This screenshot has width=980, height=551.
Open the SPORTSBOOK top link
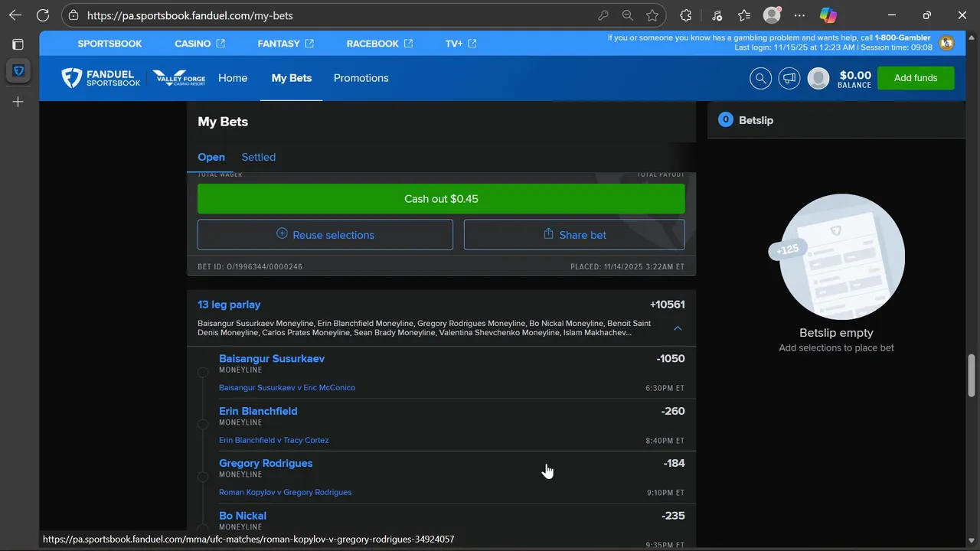point(109,44)
